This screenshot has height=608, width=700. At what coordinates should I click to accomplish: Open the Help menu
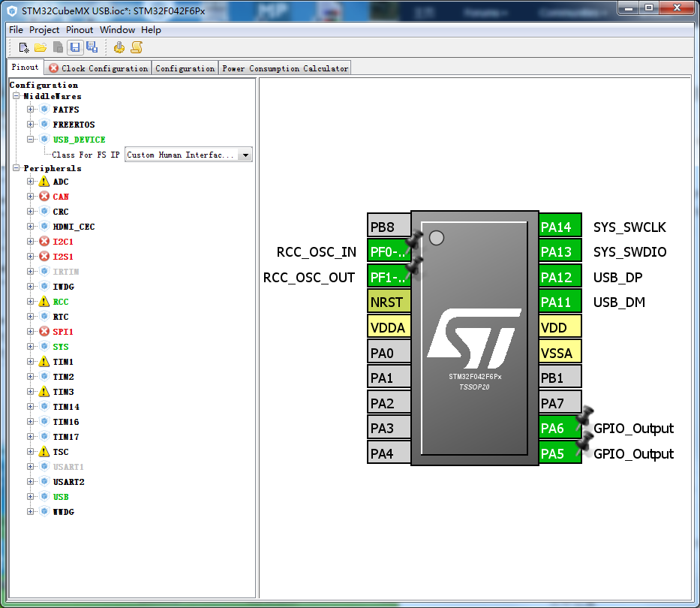151,30
